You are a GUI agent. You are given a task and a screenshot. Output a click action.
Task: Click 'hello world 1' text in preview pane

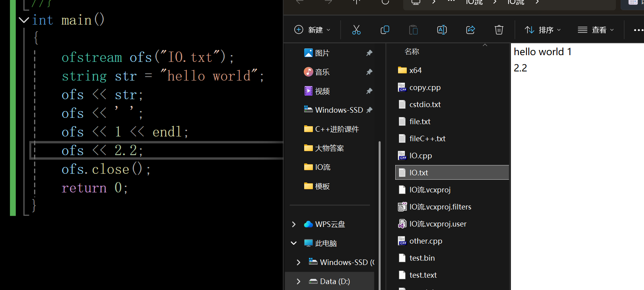543,52
